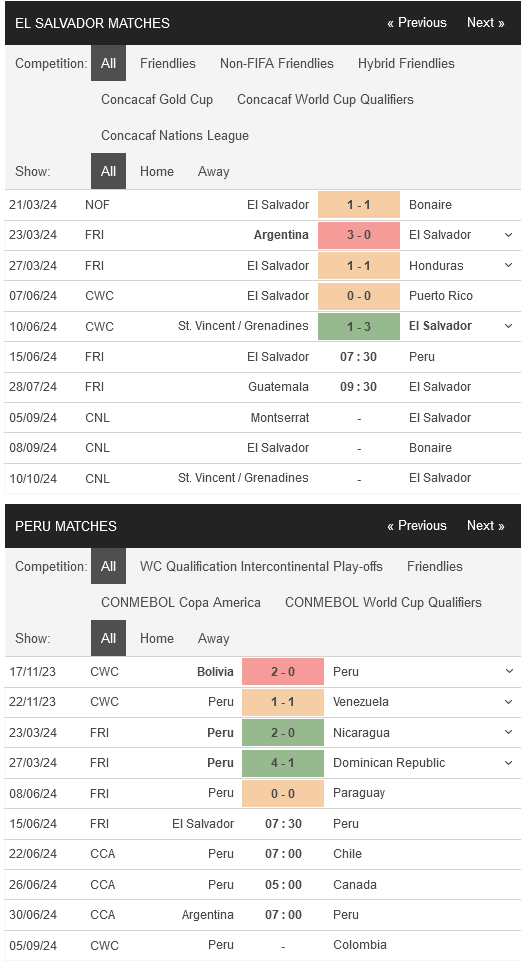Go to Next Peru matches
521x965 pixels.
pos(485,526)
